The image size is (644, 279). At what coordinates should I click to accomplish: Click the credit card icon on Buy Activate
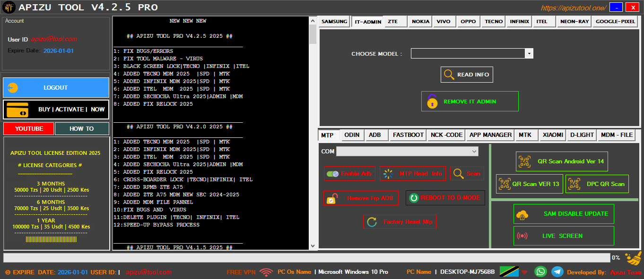[17, 110]
